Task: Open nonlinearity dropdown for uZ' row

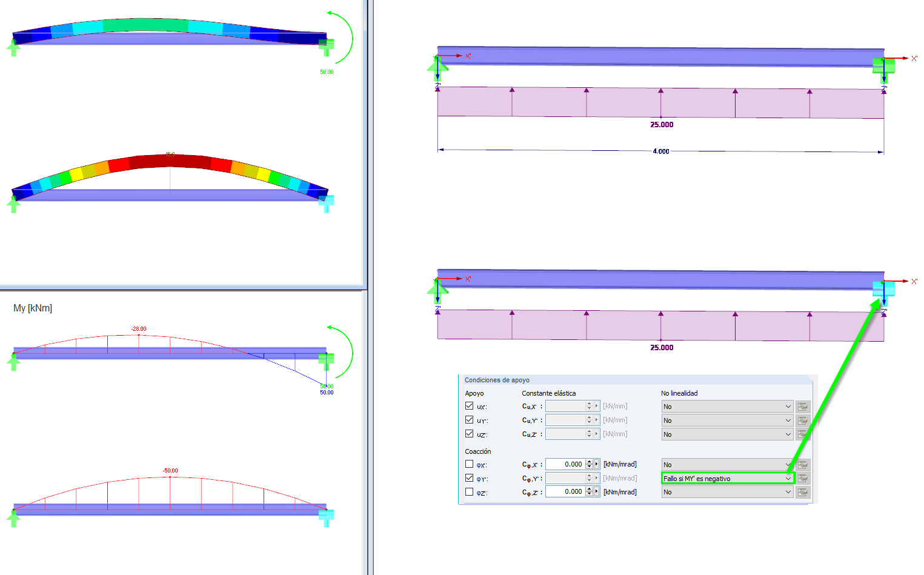Action: point(727,434)
